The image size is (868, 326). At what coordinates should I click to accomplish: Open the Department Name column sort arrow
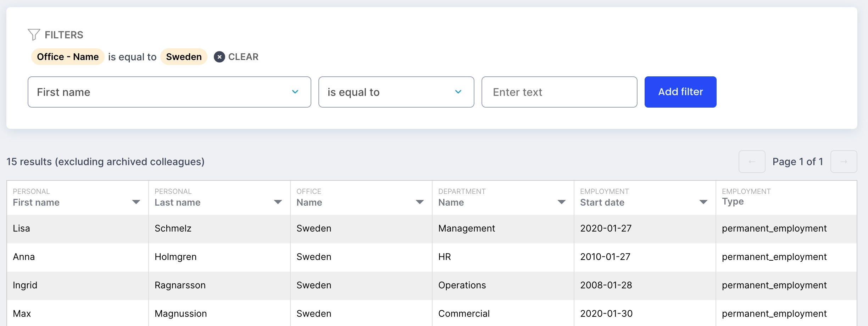pyautogui.click(x=561, y=202)
